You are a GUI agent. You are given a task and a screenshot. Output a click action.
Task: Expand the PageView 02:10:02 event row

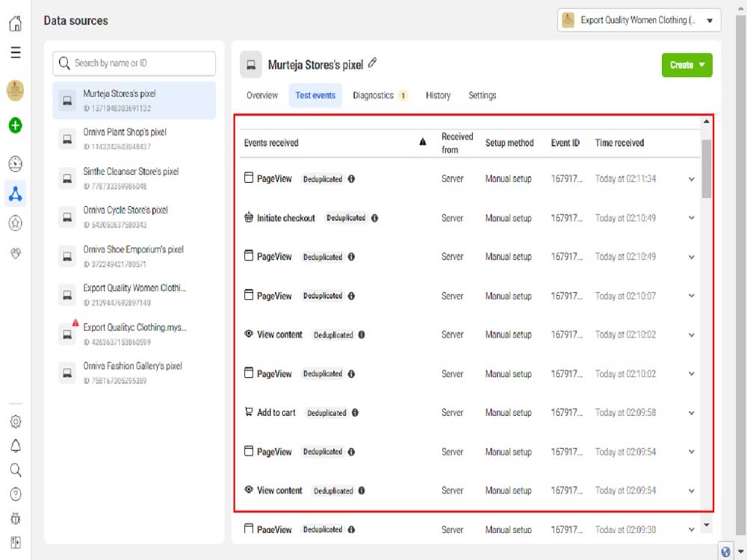pyautogui.click(x=691, y=374)
